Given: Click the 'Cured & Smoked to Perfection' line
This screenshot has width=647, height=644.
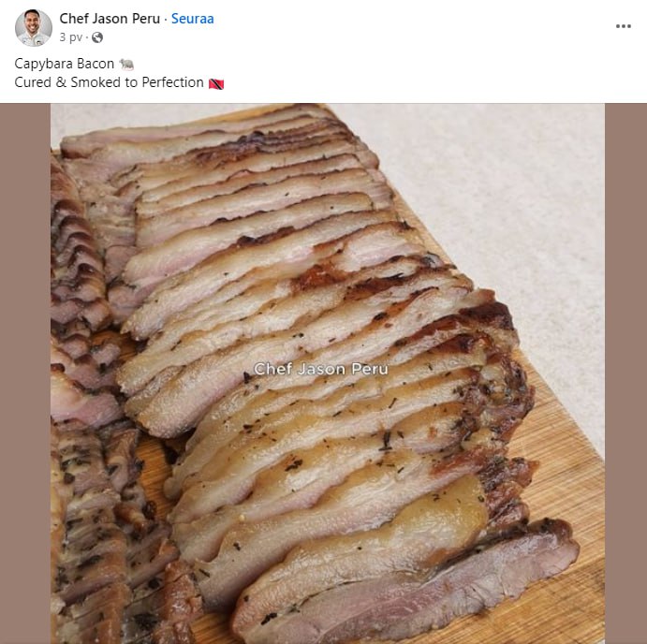Looking at the screenshot, I should 109,82.
